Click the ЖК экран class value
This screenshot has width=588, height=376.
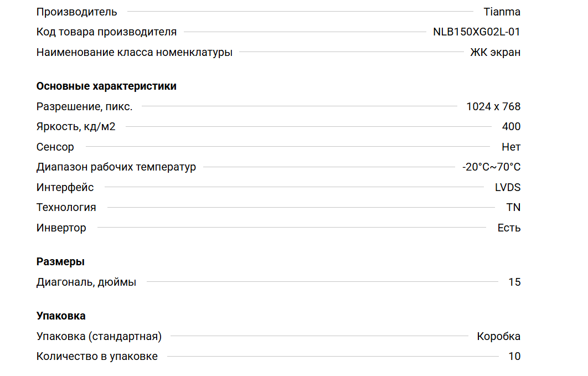tap(495, 53)
